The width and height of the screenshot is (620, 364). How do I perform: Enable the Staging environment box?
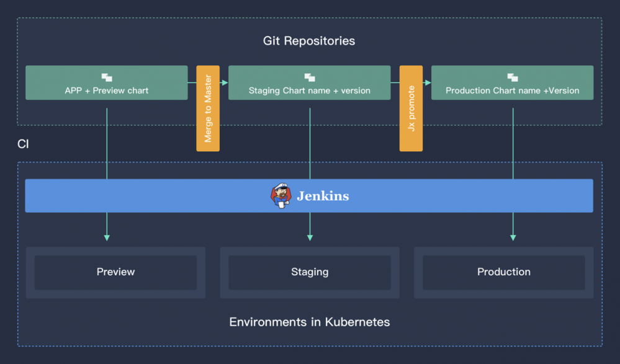pos(310,272)
